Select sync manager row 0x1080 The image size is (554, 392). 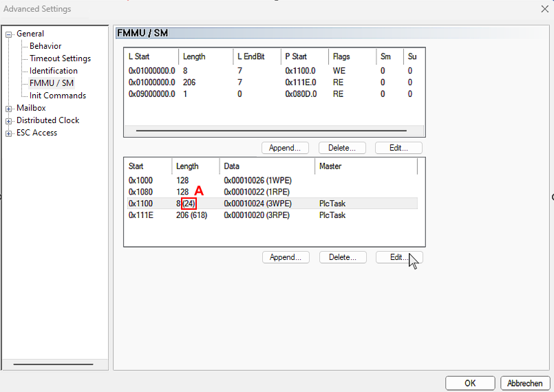(272, 192)
